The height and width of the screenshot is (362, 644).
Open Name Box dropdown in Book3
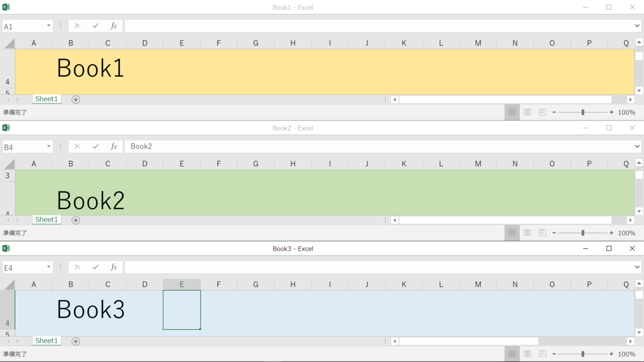[49, 267]
